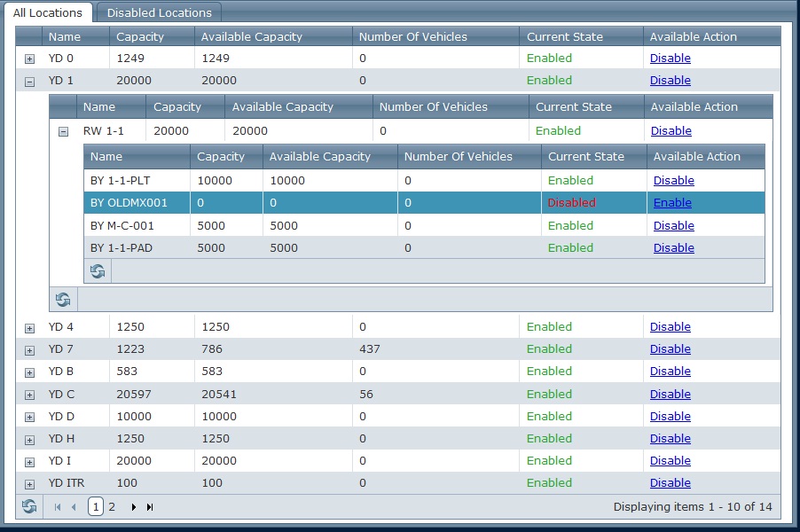Switch to the Disabled Locations tab
The width and height of the screenshot is (800, 532).
click(159, 12)
